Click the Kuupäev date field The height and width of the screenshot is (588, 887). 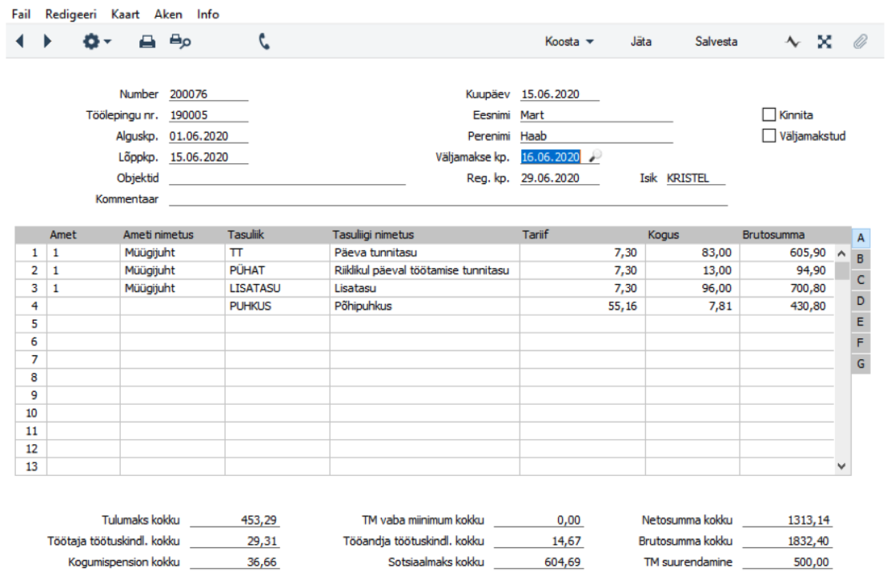click(560, 94)
